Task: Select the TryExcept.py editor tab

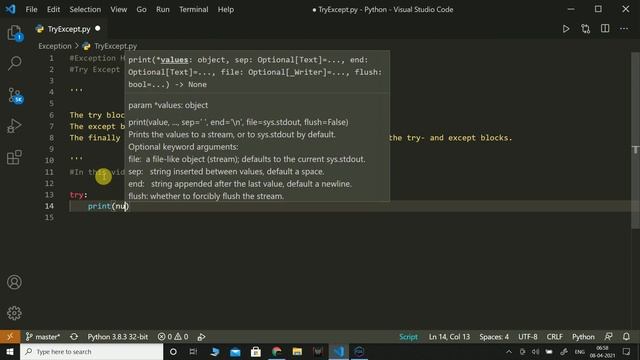Action: pos(68,29)
